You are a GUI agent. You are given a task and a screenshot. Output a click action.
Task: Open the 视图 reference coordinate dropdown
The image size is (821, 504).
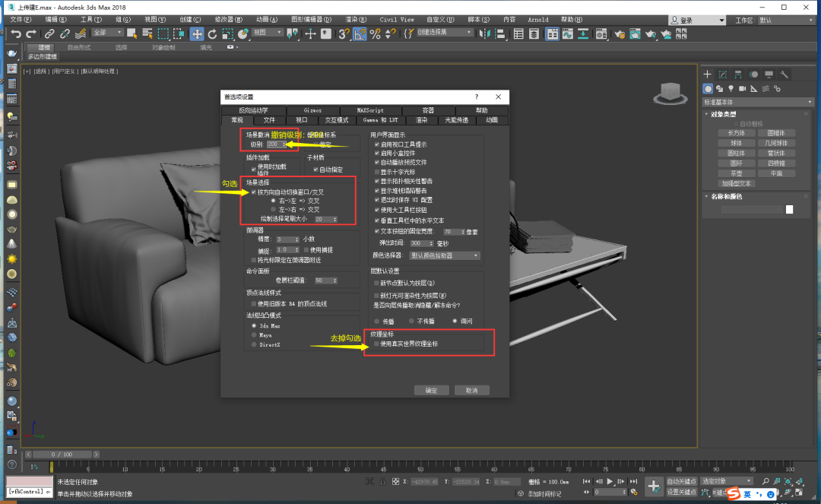coord(268,33)
